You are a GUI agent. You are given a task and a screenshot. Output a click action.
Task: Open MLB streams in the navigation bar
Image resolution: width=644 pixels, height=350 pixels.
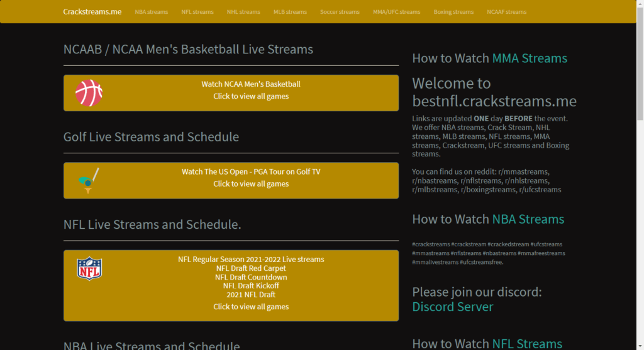point(290,12)
